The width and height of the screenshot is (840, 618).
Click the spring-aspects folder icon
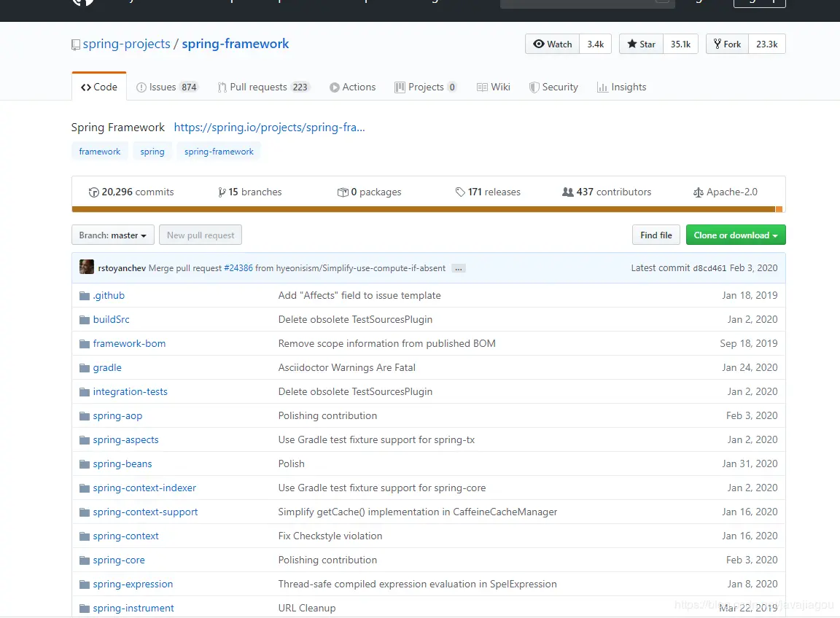(x=84, y=440)
